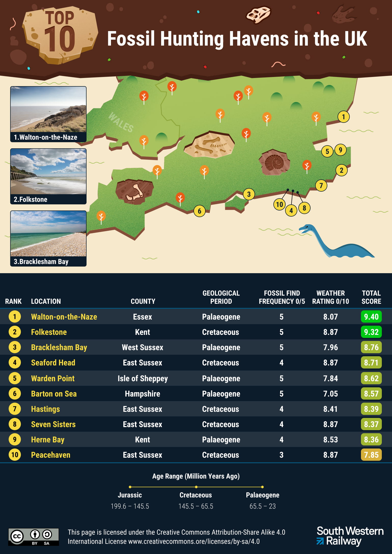The width and height of the screenshot is (392, 554).
Task: Click the Total Score column header
Action: [371, 297]
